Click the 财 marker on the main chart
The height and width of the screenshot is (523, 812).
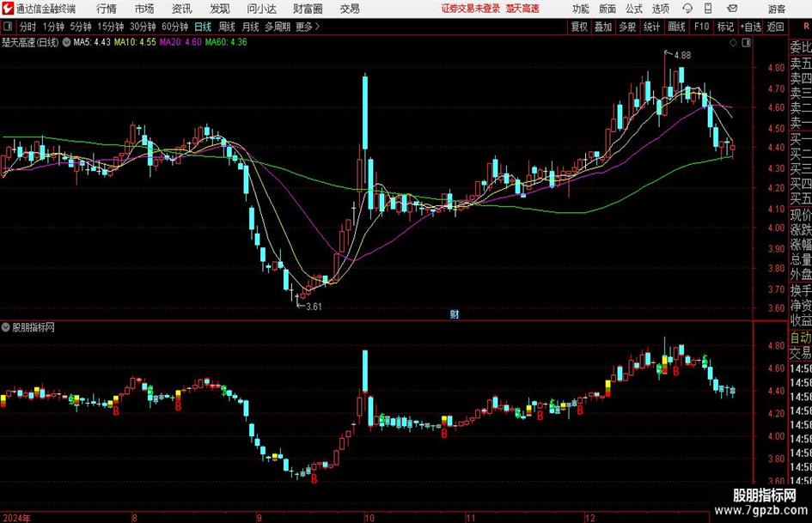[455, 313]
